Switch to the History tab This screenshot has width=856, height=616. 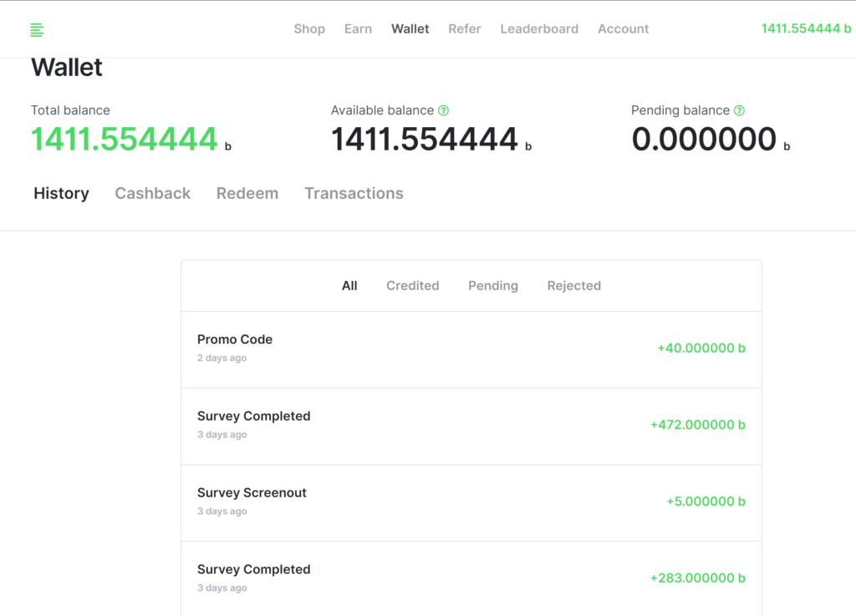click(x=61, y=193)
